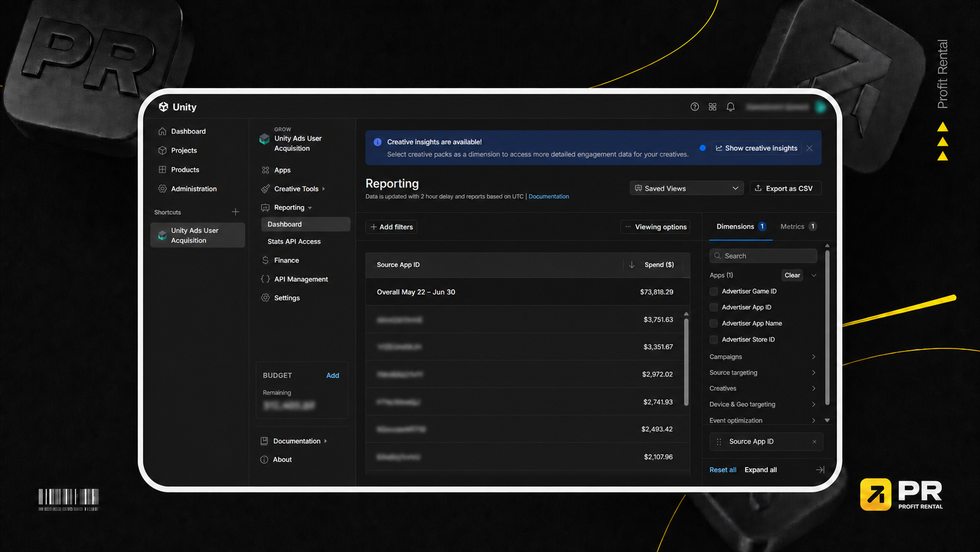Open the Saved Views dropdown
980x552 pixels.
686,188
